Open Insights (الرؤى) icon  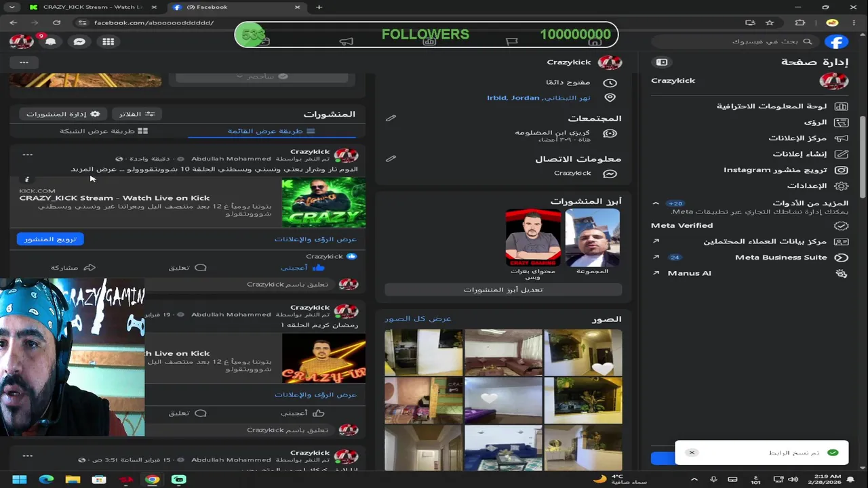pyautogui.click(x=842, y=123)
